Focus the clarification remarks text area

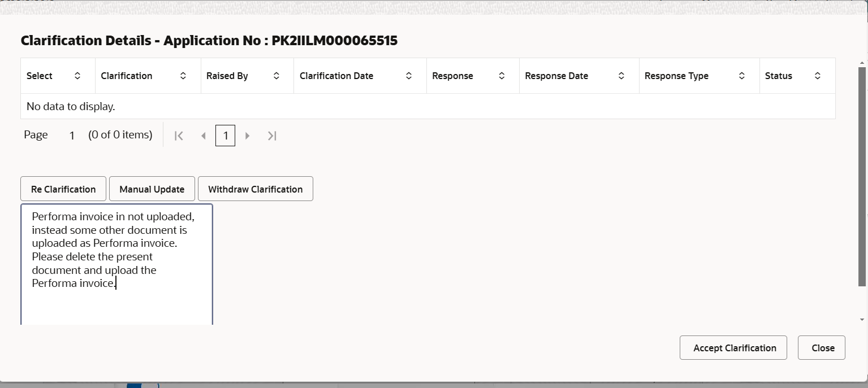pos(117,264)
